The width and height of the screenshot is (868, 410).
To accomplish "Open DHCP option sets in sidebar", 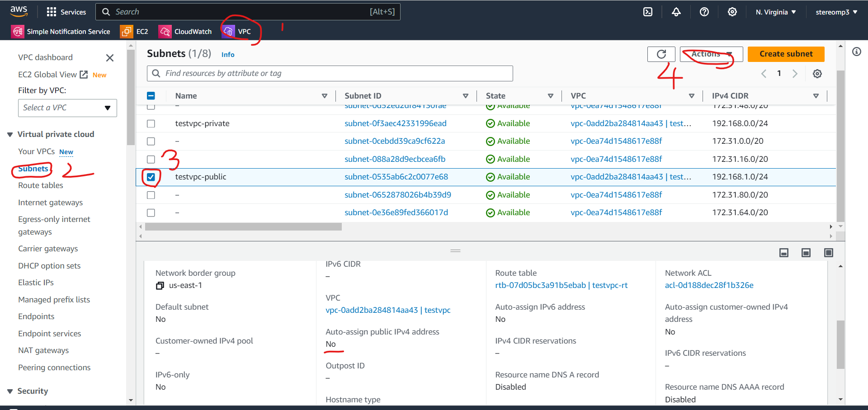I will [49, 266].
